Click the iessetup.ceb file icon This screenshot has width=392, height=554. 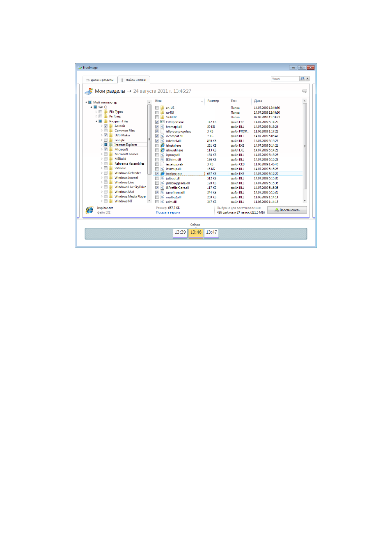pos(163,164)
